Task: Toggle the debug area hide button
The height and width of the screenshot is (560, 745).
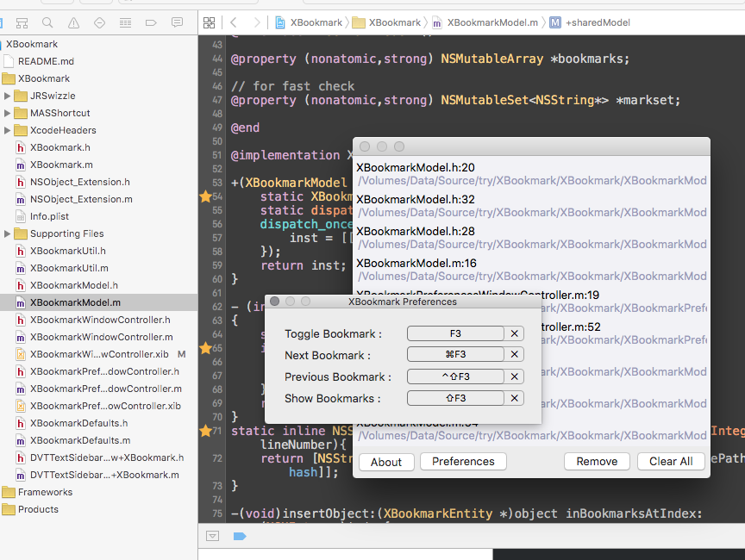Action: 213,536
